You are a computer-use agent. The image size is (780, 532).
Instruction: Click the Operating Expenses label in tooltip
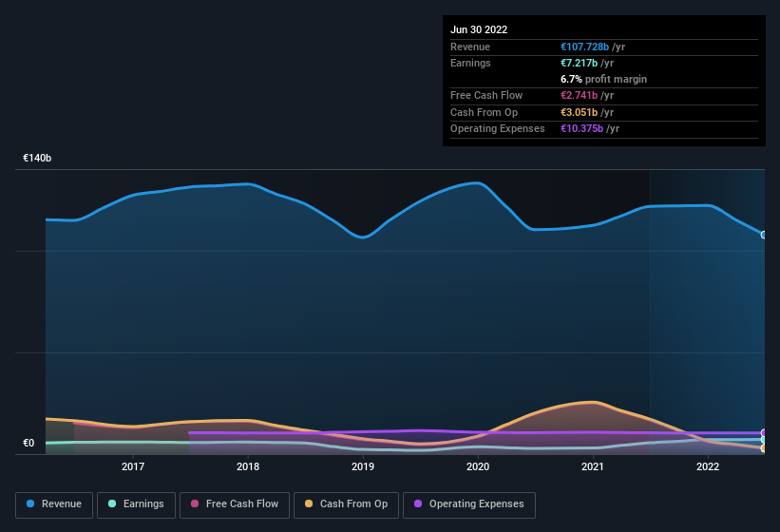498,128
